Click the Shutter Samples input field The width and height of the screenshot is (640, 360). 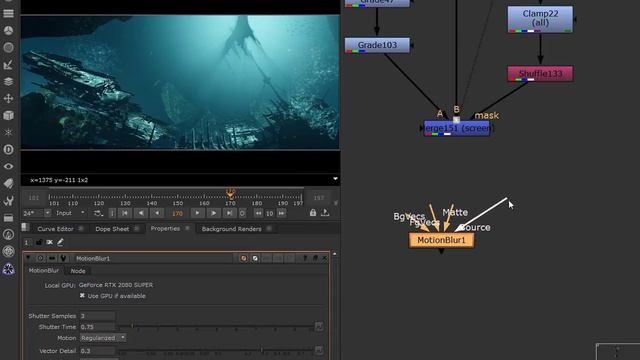pyautogui.click(x=97, y=316)
